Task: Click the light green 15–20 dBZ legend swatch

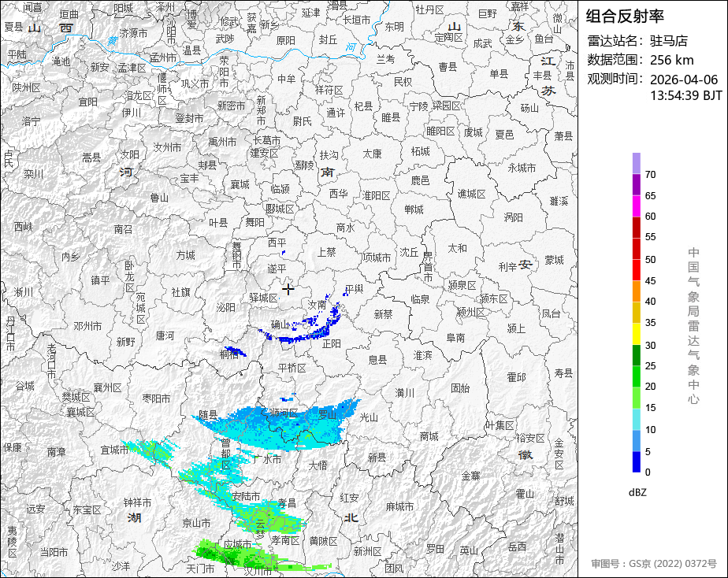Action: tap(636, 398)
